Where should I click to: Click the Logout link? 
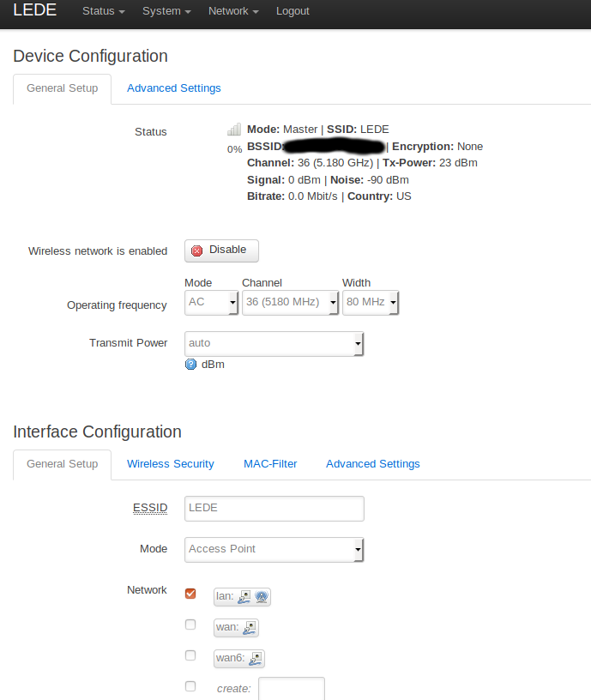coord(292,11)
